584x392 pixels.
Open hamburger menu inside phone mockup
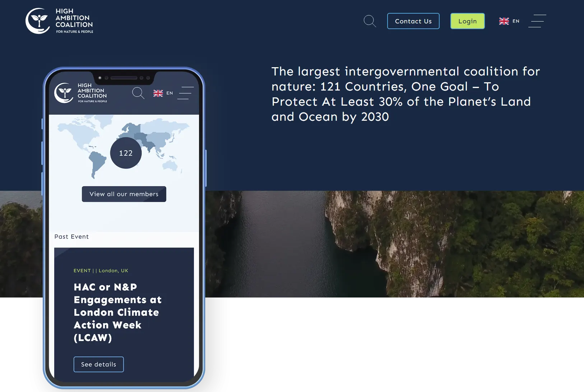(x=186, y=93)
